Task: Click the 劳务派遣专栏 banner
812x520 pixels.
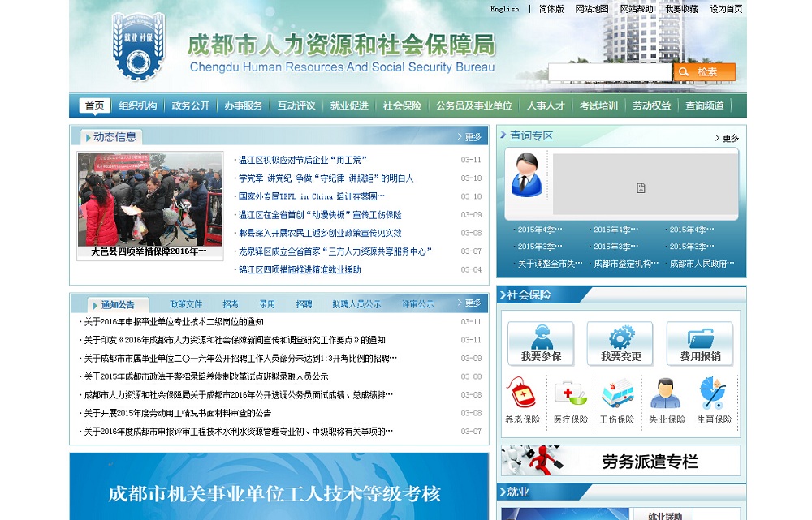Action: pos(620,461)
